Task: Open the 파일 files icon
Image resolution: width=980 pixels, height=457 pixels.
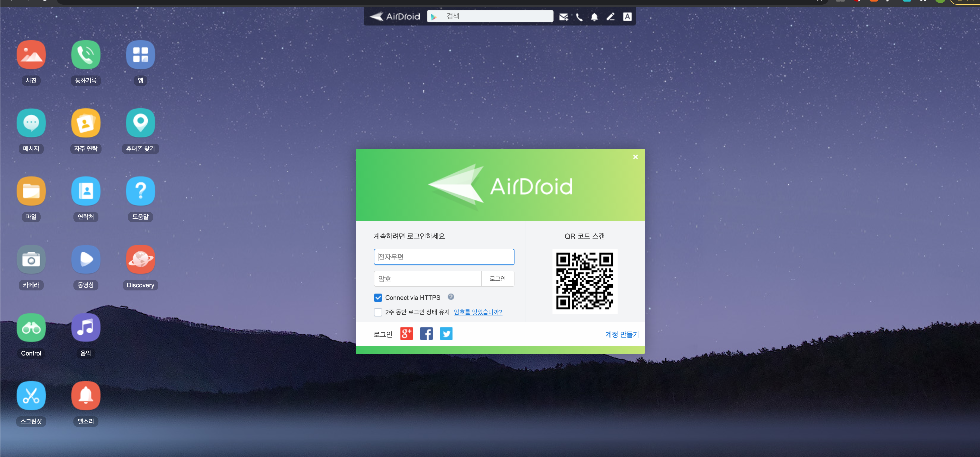Action: 31,191
